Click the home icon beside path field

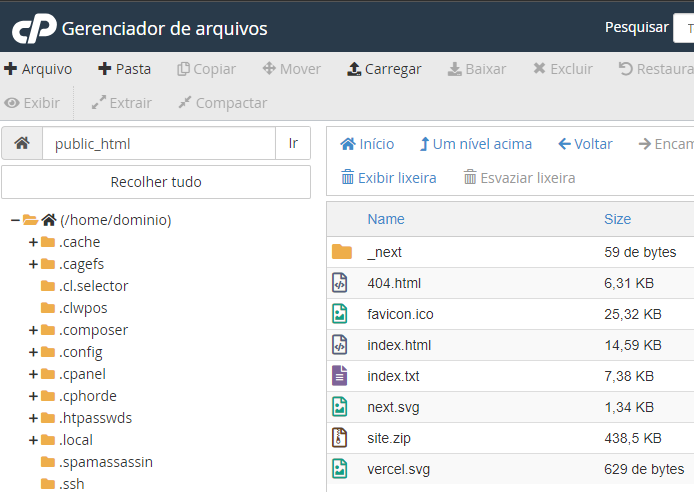(x=22, y=143)
